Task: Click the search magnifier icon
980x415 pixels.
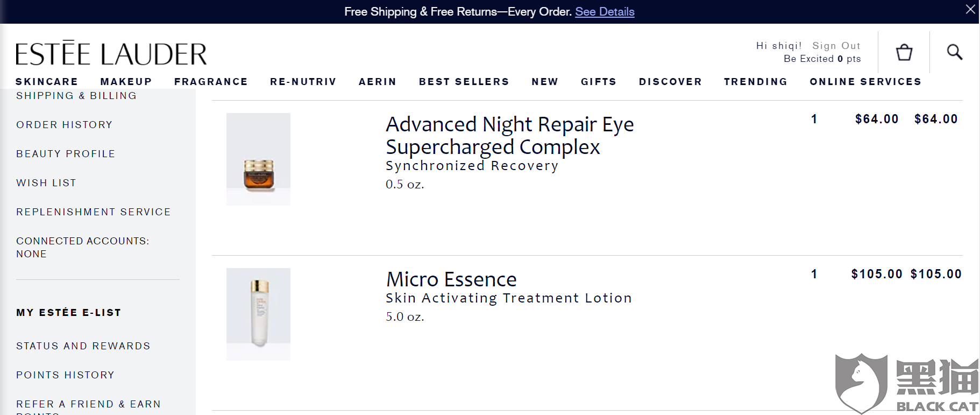Action: 955,52
